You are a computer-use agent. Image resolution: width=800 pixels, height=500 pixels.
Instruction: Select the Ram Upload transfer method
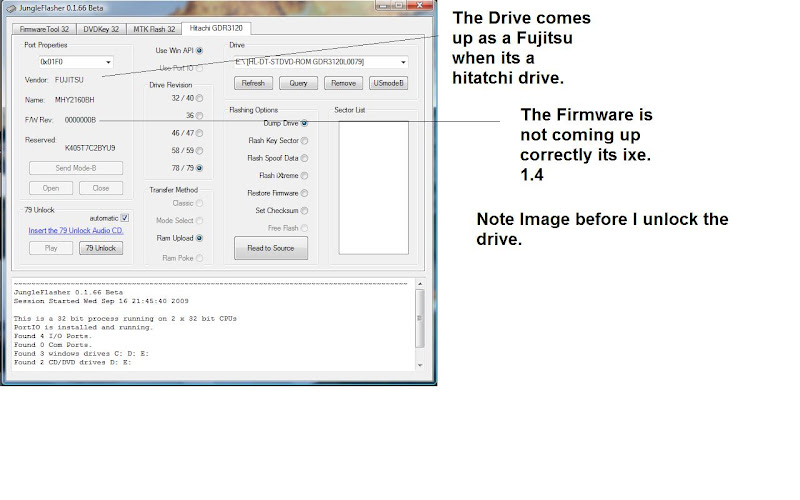click(x=199, y=238)
